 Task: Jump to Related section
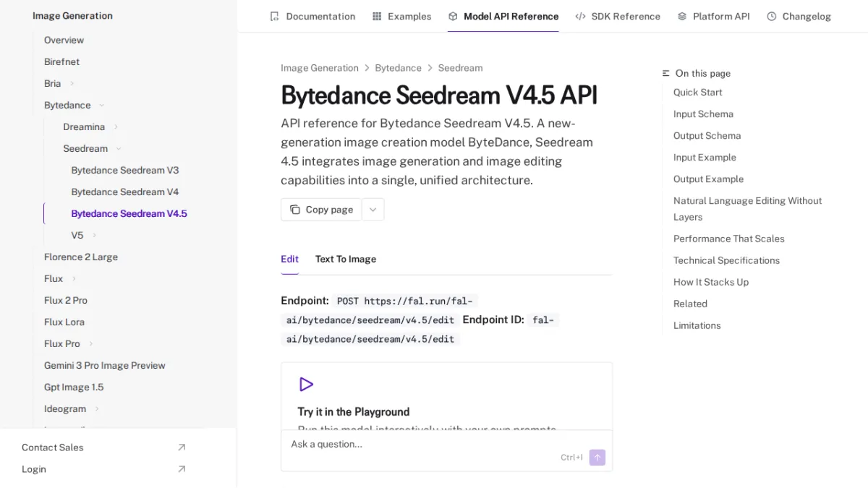pyautogui.click(x=690, y=304)
